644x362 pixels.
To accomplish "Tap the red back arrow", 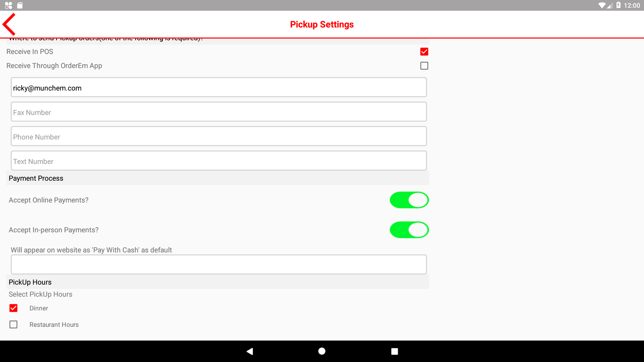I will (9, 24).
